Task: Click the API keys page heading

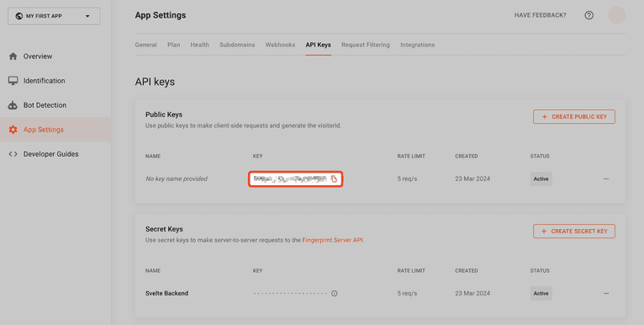Action: [155, 82]
